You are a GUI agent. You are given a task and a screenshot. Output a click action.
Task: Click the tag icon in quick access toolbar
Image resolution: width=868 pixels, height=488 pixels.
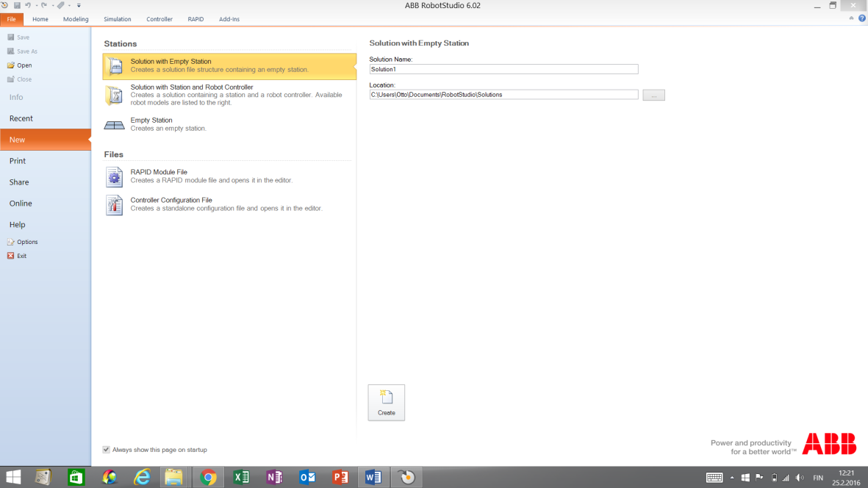pos(61,5)
